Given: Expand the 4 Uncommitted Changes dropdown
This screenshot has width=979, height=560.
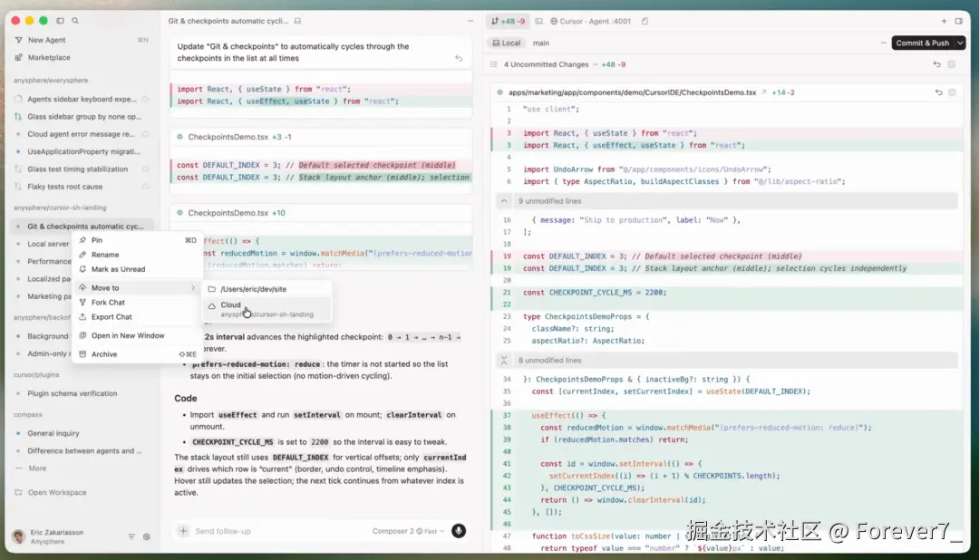Looking at the screenshot, I should click(551, 64).
